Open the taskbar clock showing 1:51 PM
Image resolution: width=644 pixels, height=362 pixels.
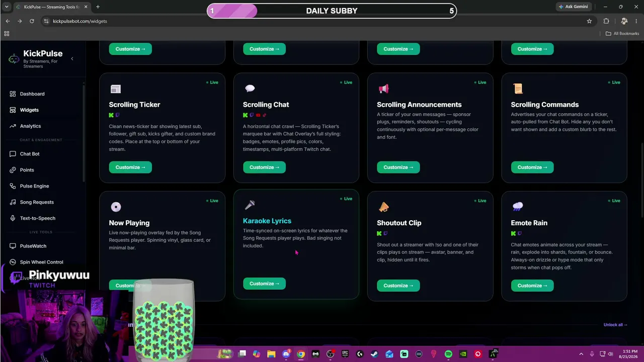tap(628, 354)
